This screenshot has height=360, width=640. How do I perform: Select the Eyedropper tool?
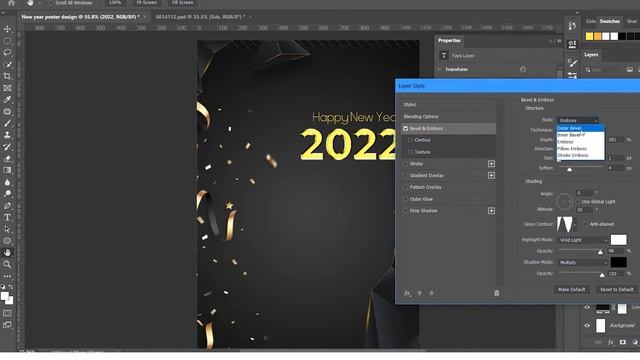(7, 100)
